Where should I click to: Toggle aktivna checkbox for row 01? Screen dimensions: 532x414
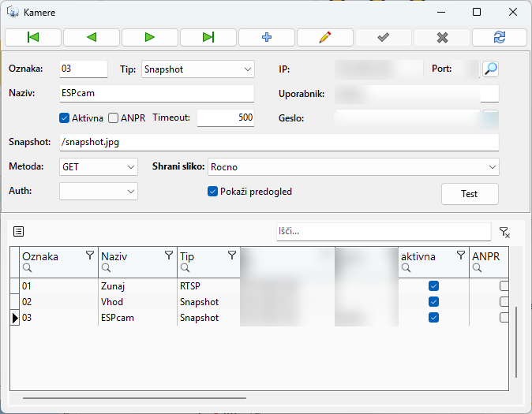[x=433, y=285]
